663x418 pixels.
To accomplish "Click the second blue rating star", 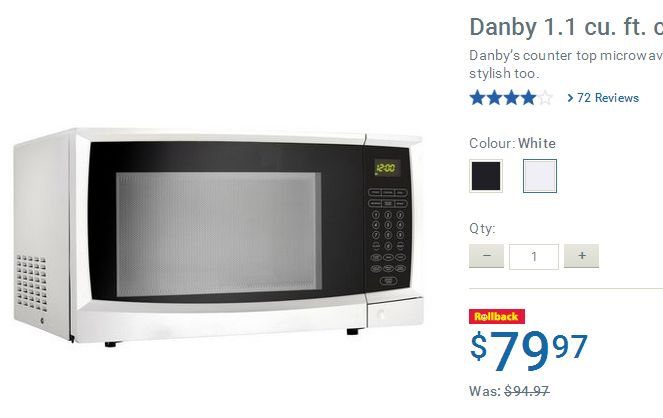I will pyautogui.click(x=494, y=98).
